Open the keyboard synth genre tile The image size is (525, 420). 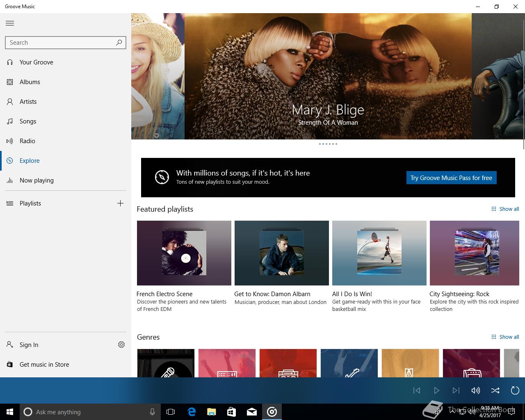(227, 363)
